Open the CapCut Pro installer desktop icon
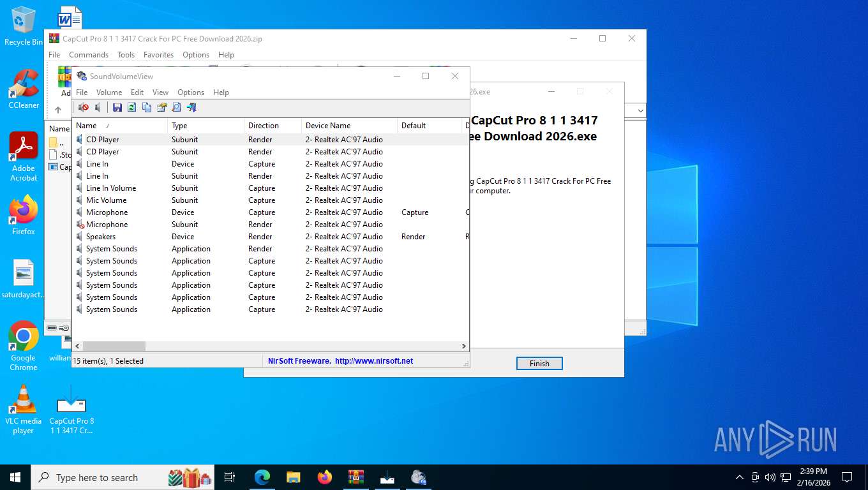868x490 pixels. [x=71, y=409]
